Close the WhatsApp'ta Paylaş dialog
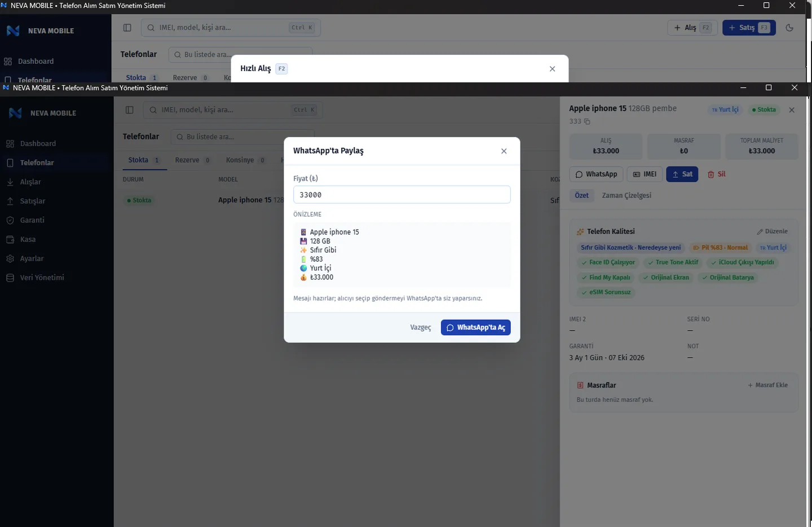Image resolution: width=812 pixels, height=527 pixels. 504,151
